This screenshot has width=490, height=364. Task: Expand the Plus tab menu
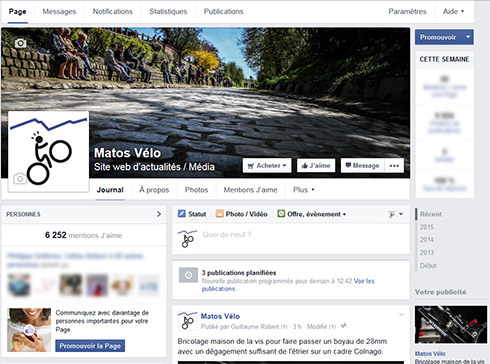(x=303, y=190)
